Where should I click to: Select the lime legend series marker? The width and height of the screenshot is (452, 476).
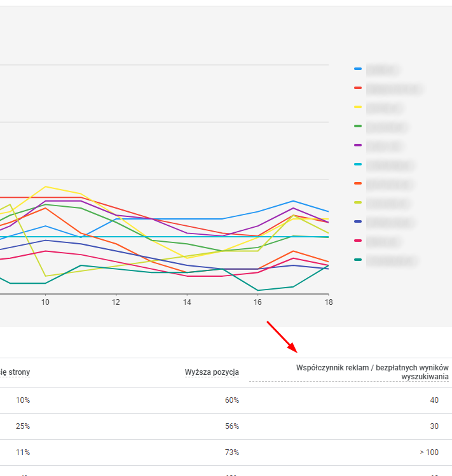click(358, 203)
